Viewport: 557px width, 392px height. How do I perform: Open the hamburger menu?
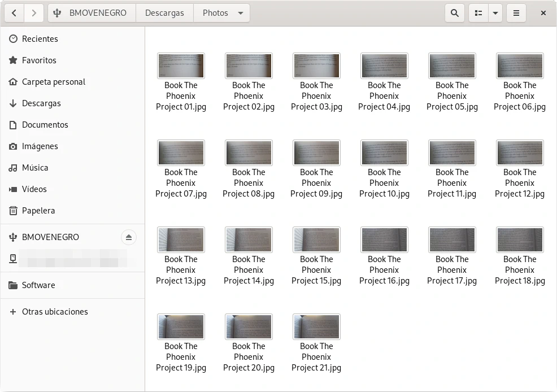[516, 13]
